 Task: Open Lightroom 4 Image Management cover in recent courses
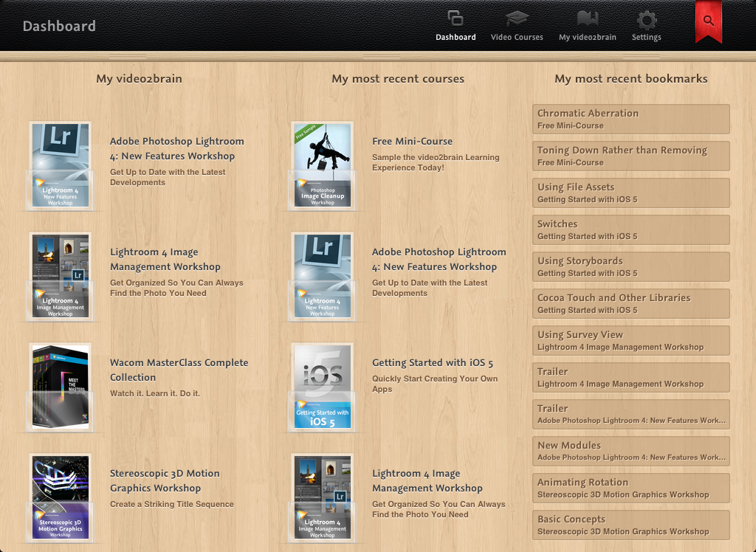coord(323,497)
